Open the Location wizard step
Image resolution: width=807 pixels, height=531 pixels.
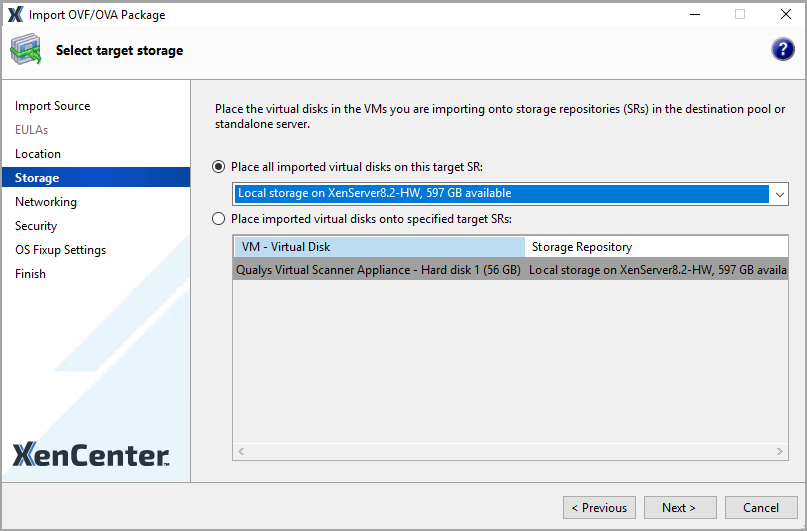point(38,154)
